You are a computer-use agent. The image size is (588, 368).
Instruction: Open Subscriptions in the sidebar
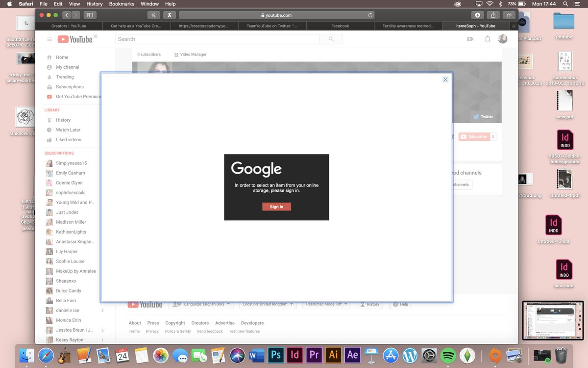[x=70, y=87]
